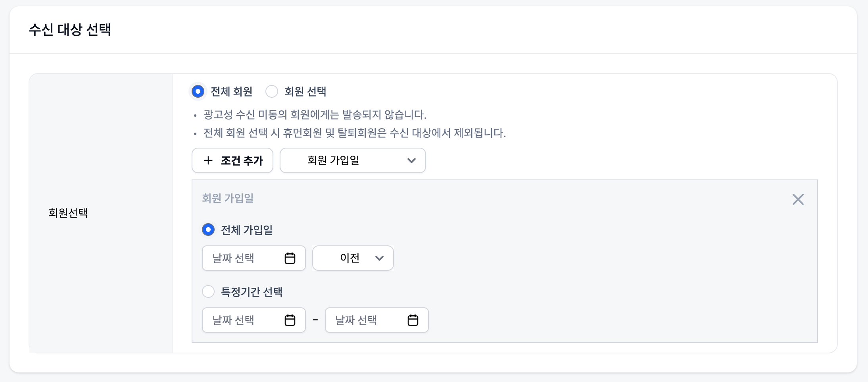Select the 전체 회원 radio button
Screen dimensions: 868x382
(x=198, y=91)
